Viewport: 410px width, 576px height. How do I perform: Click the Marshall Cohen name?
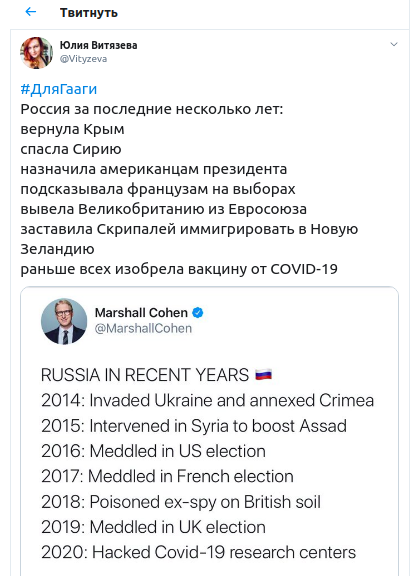pyautogui.click(x=141, y=313)
